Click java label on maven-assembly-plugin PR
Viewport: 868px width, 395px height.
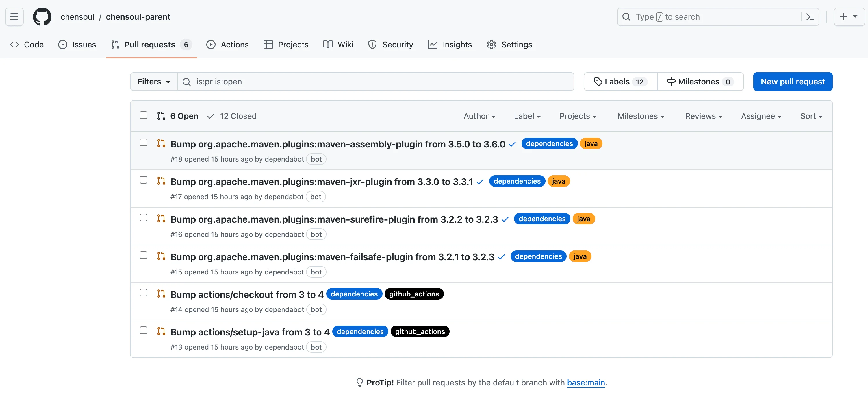point(591,144)
